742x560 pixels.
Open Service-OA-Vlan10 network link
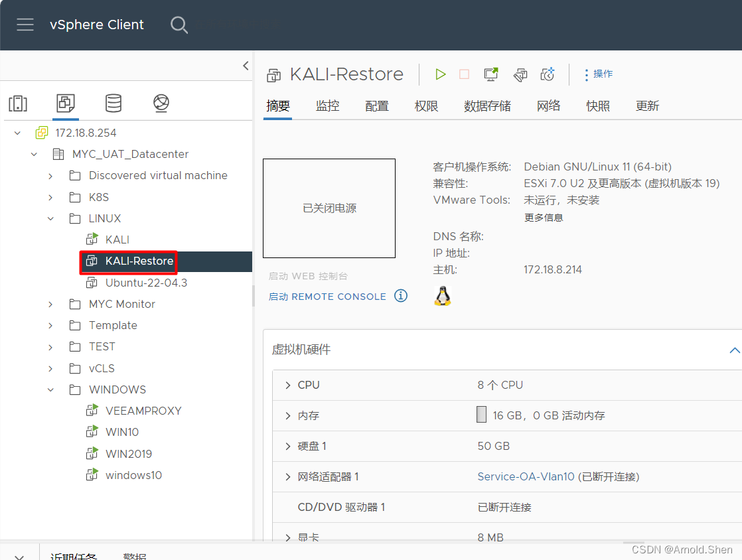pos(526,477)
